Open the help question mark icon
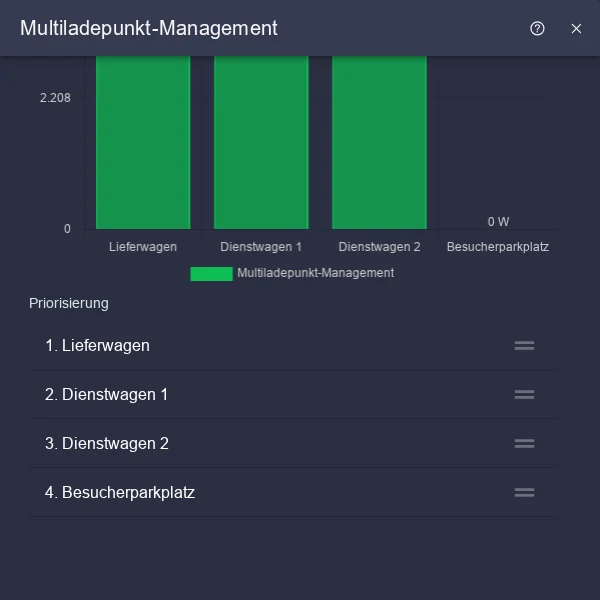600x600 pixels. pyautogui.click(x=537, y=29)
